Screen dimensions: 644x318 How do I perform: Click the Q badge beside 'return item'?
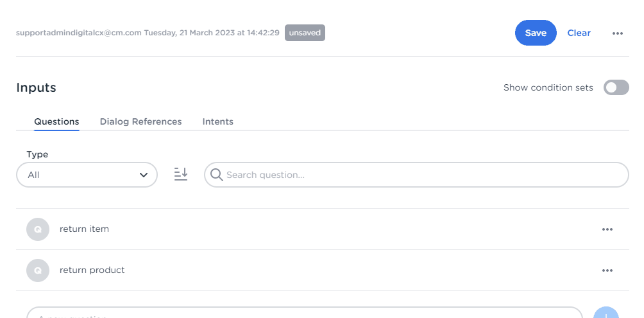tap(38, 229)
